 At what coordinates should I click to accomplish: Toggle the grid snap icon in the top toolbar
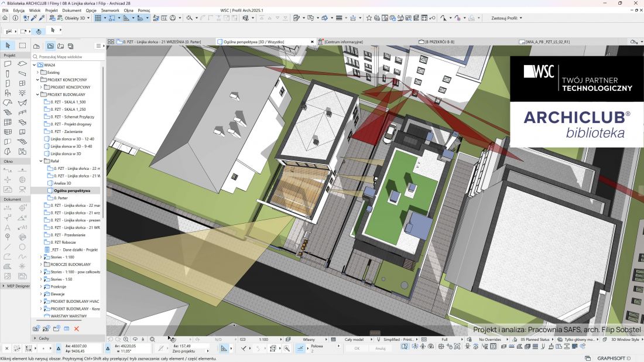tap(98, 18)
